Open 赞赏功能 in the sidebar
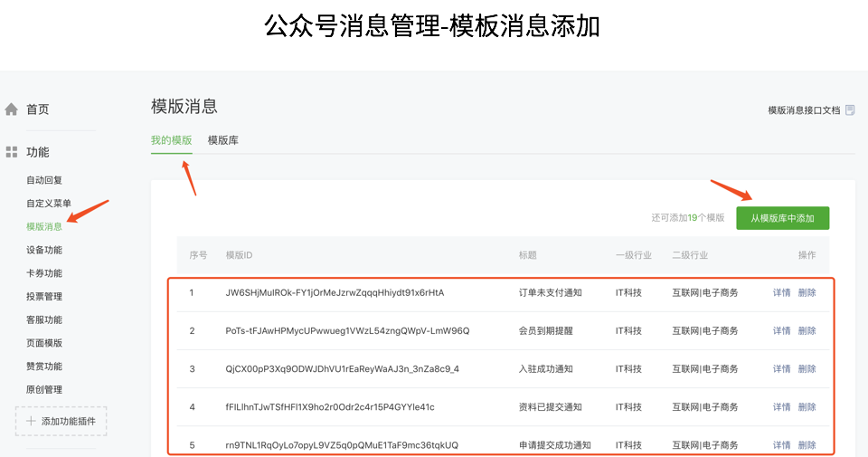The image size is (868, 457). click(x=44, y=367)
